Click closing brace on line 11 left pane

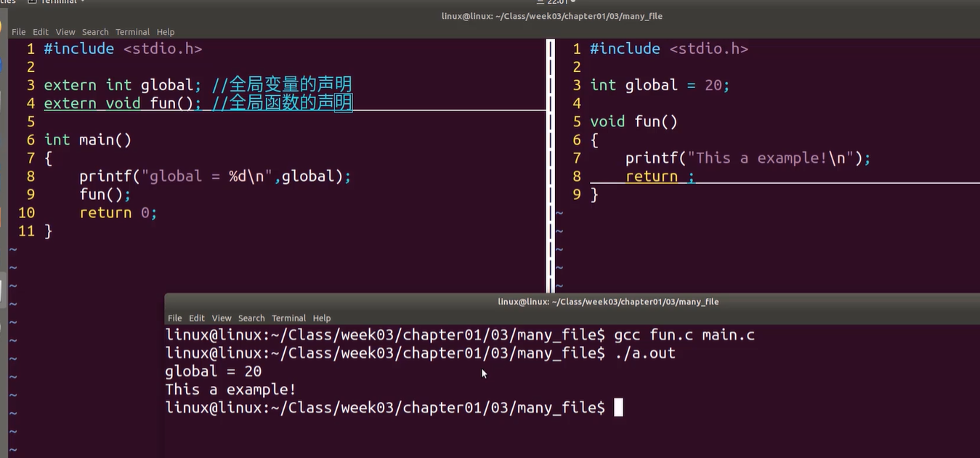point(48,230)
